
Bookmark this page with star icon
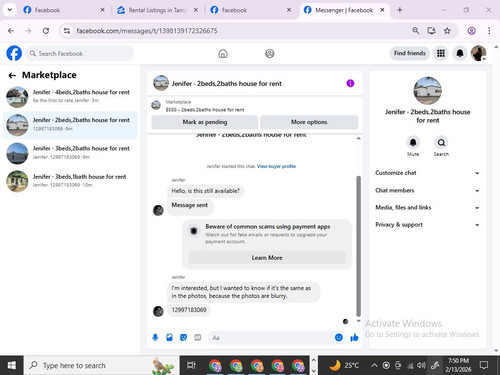tap(447, 31)
